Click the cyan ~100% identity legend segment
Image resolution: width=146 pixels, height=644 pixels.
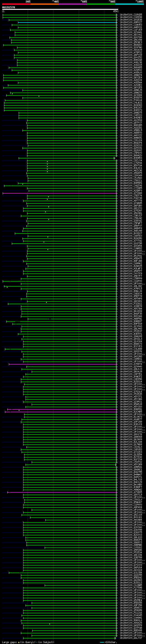click(130, 4)
